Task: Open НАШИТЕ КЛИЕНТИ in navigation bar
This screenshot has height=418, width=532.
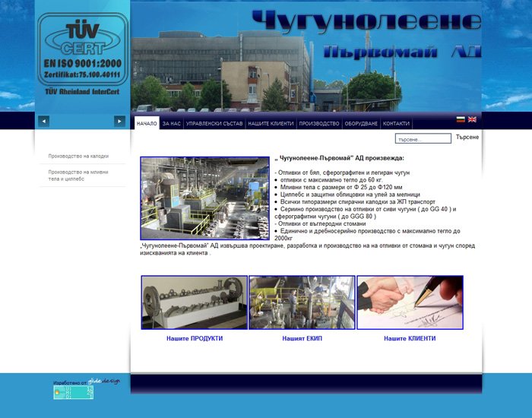Action: pyautogui.click(x=270, y=123)
